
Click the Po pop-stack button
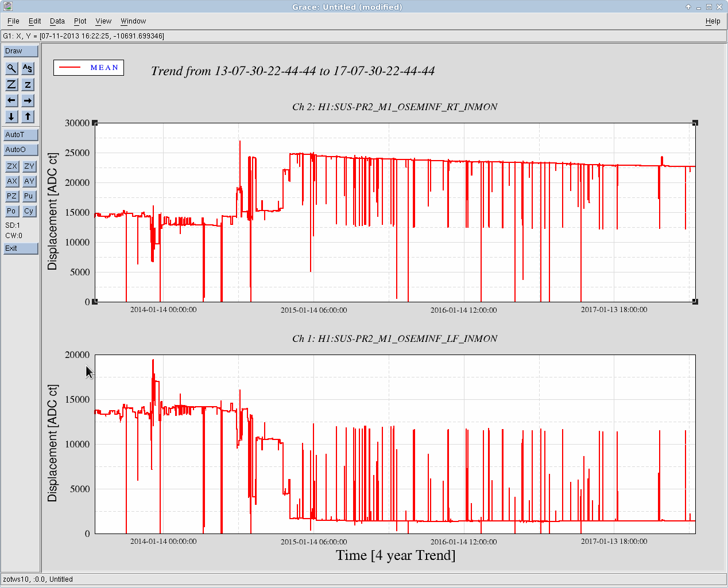click(11, 211)
